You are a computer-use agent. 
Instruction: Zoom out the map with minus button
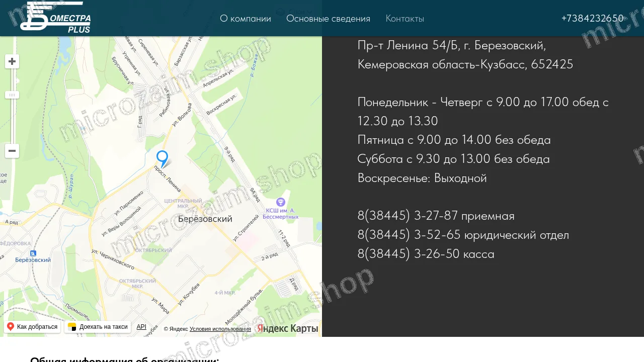tap(12, 151)
